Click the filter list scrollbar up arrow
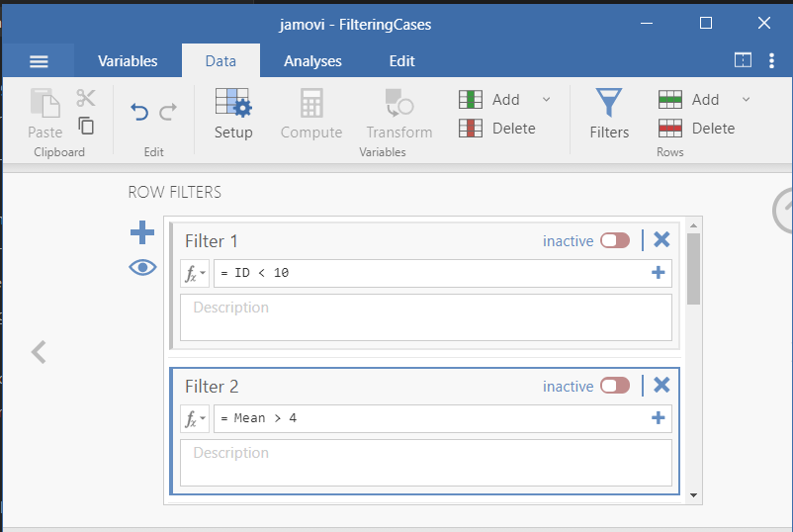 coord(693,225)
